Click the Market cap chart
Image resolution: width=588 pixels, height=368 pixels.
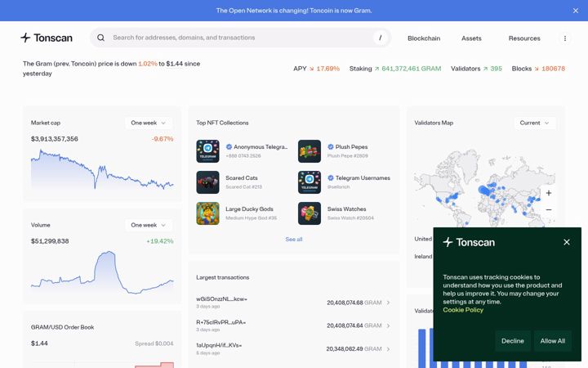pos(102,169)
